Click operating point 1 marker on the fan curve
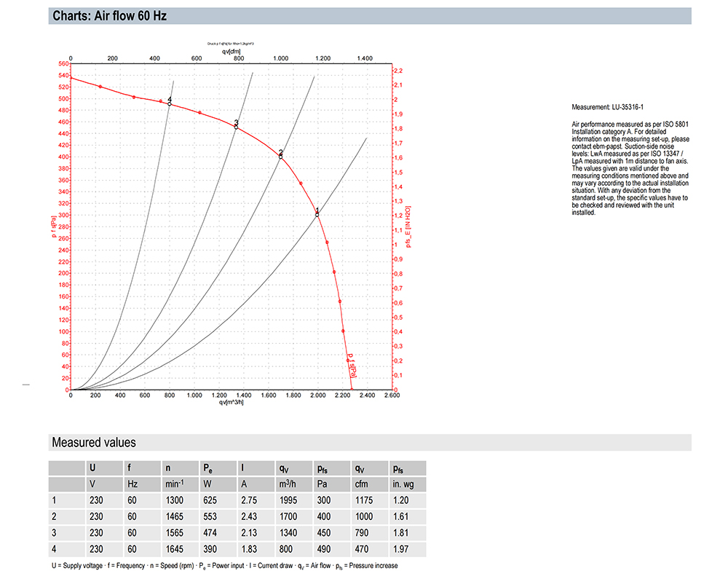 [317, 215]
